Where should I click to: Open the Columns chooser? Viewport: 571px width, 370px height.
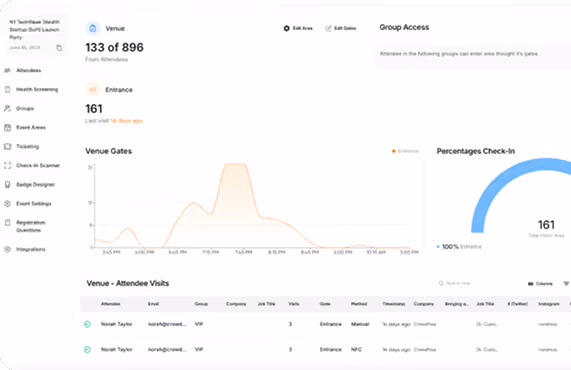(x=540, y=284)
